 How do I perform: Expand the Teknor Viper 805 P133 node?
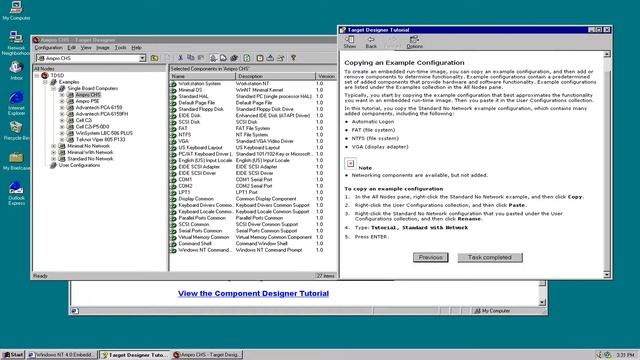(x=62, y=140)
